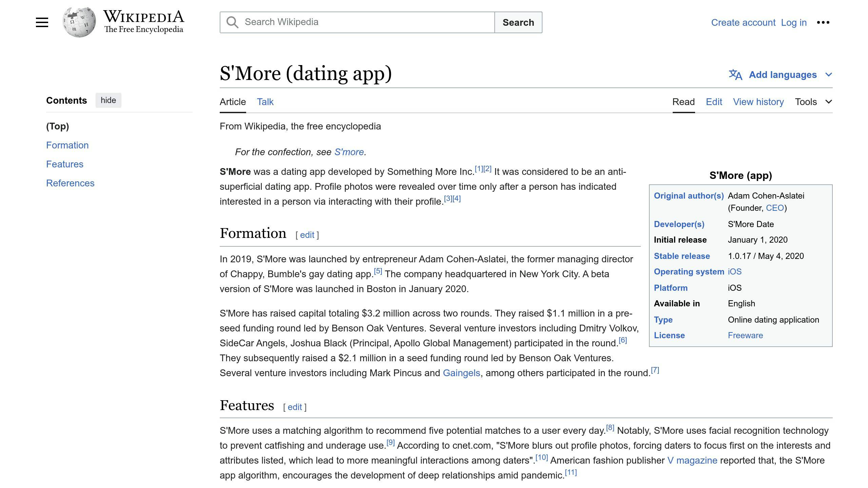Open the hamburger main menu
This screenshot has width=868, height=488.
pos(42,22)
